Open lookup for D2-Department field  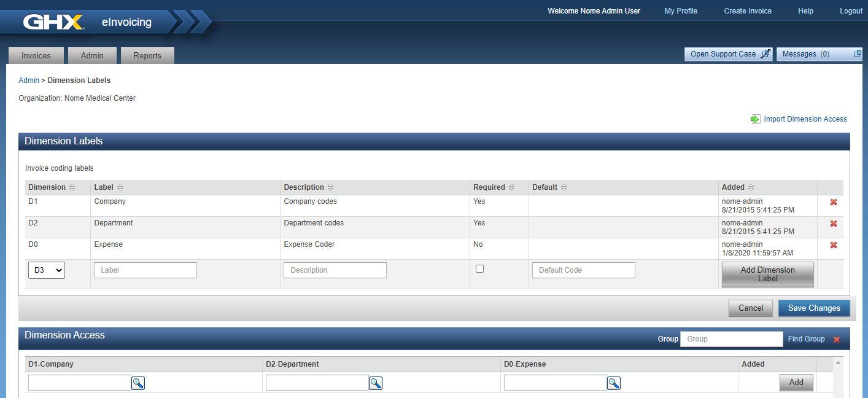(376, 383)
